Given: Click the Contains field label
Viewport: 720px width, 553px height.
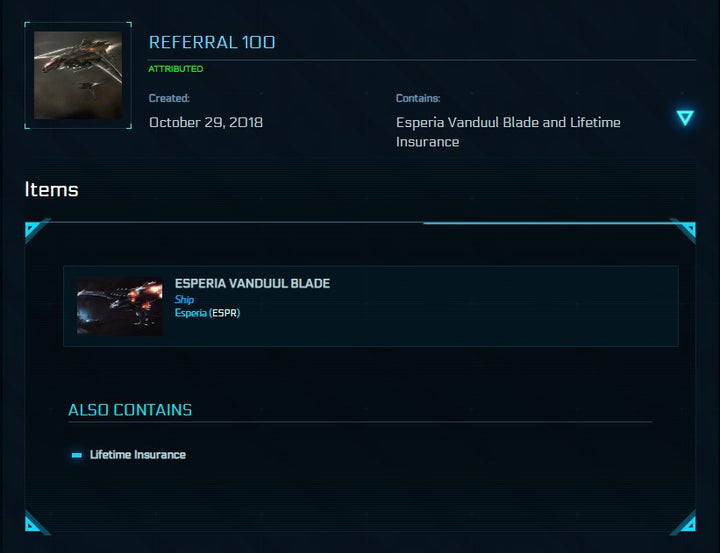Looking at the screenshot, I should point(418,98).
